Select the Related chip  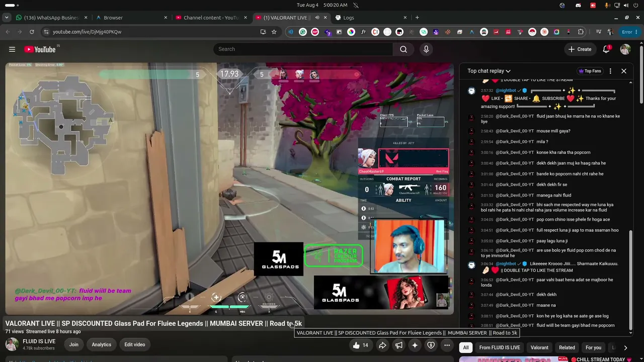[x=567, y=347]
